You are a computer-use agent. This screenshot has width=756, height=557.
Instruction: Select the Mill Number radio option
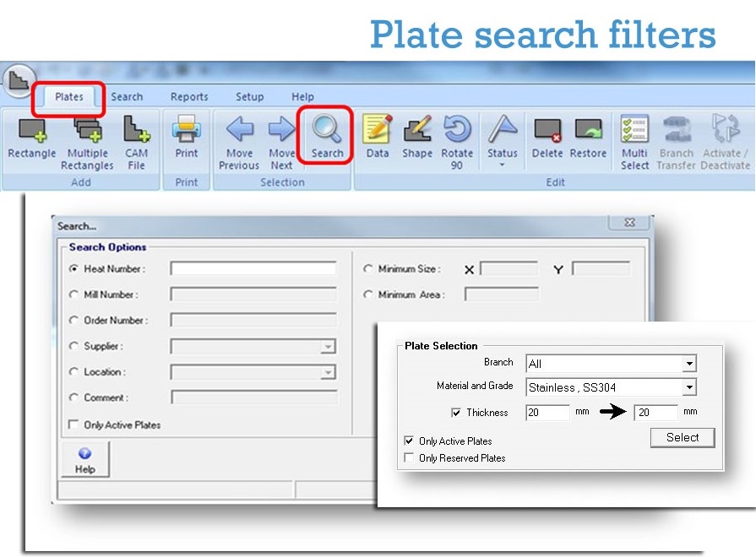coord(73,295)
